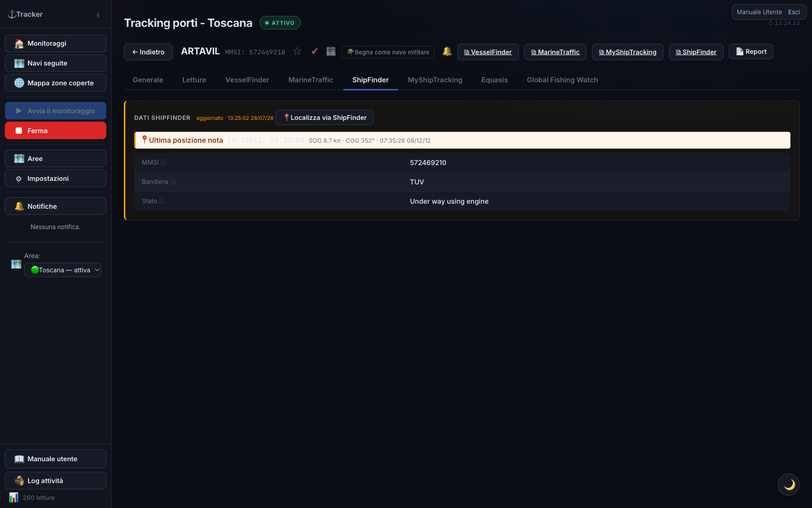Open Notifiche panel

(55, 206)
